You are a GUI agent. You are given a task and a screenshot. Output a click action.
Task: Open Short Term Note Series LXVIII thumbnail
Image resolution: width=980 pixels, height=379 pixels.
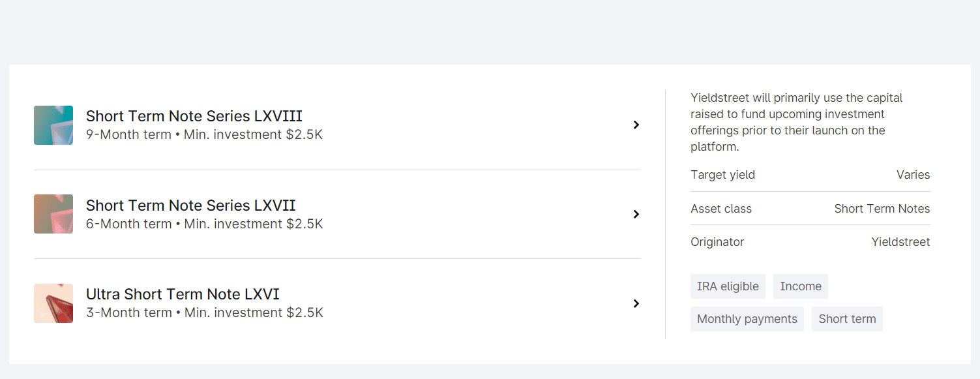(53, 125)
